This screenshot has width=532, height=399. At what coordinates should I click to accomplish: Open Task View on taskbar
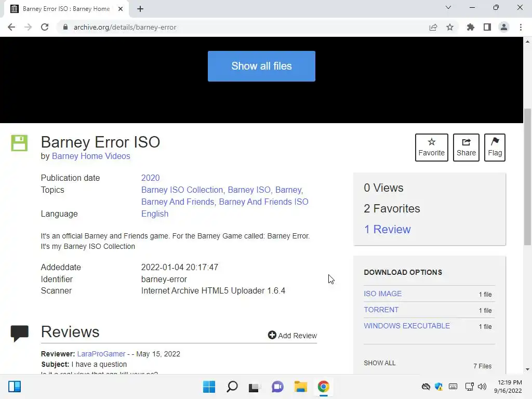[255, 387]
